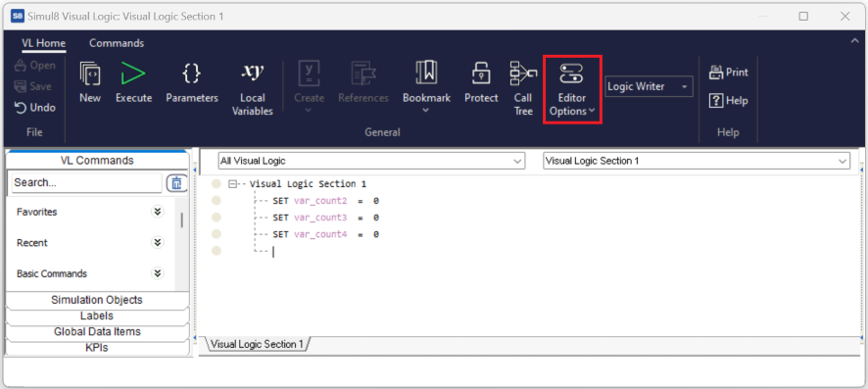Image resolution: width=868 pixels, height=389 pixels.
Task: Open the KPIs panel
Action: click(x=97, y=348)
